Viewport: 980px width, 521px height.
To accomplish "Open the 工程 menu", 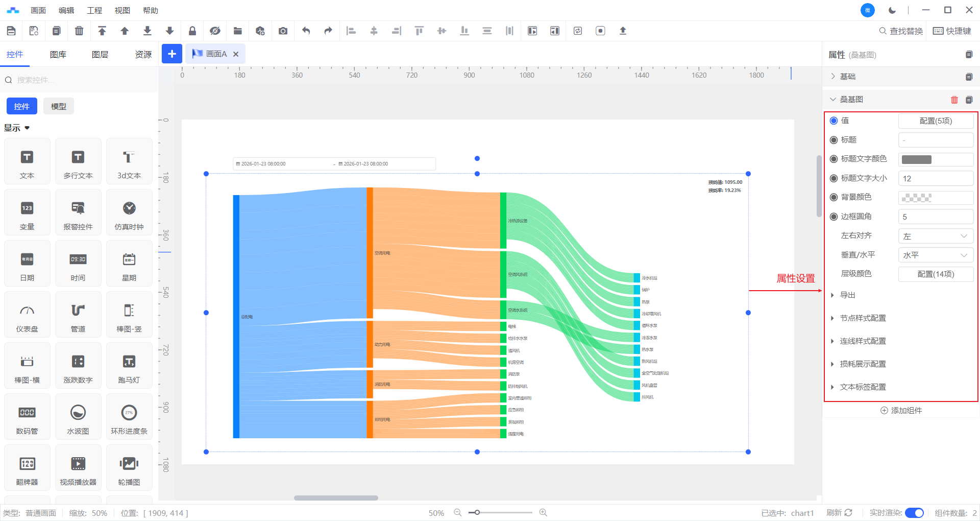I will click(94, 10).
